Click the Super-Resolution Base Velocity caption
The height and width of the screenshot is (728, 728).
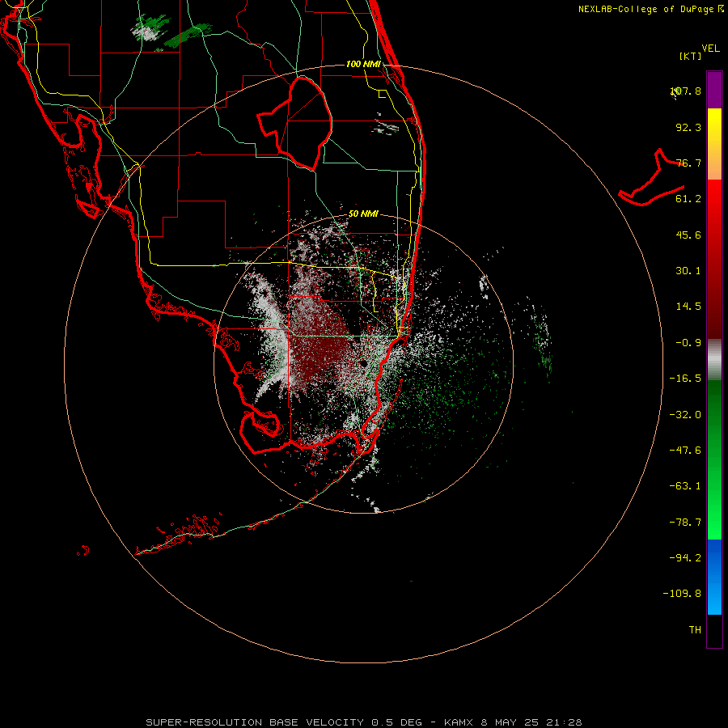[363, 722]
